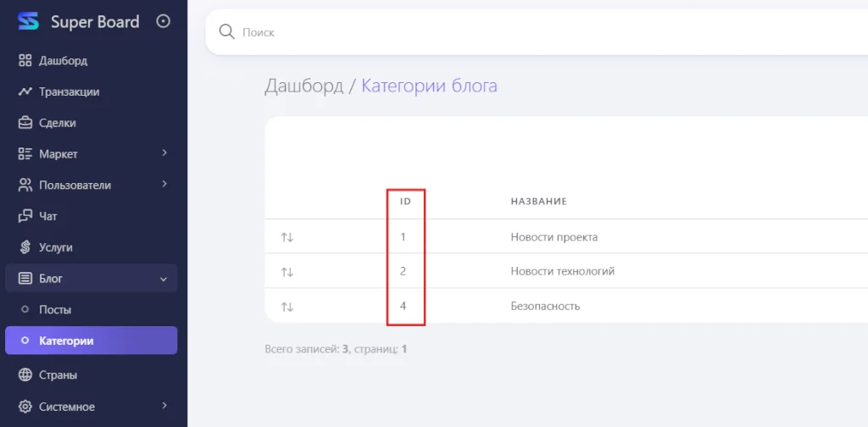The image size is (868, 427).
Task: Select the Категории submenu item
Action: click(x=66, y=341)
